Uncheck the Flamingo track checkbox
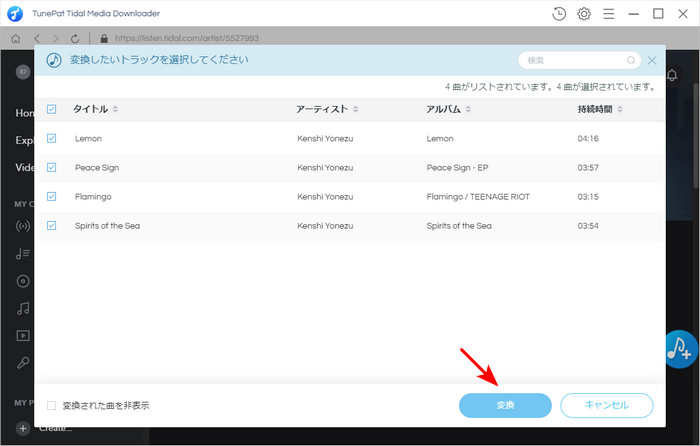The height and width of the screenshot is (446, 700). pyautogui.click(x=51, y=196)
